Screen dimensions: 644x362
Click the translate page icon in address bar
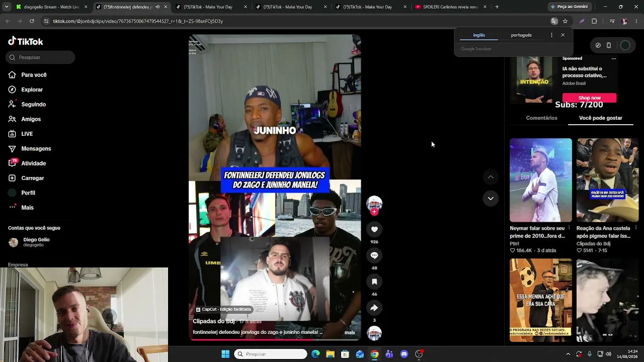pos(554,21)
